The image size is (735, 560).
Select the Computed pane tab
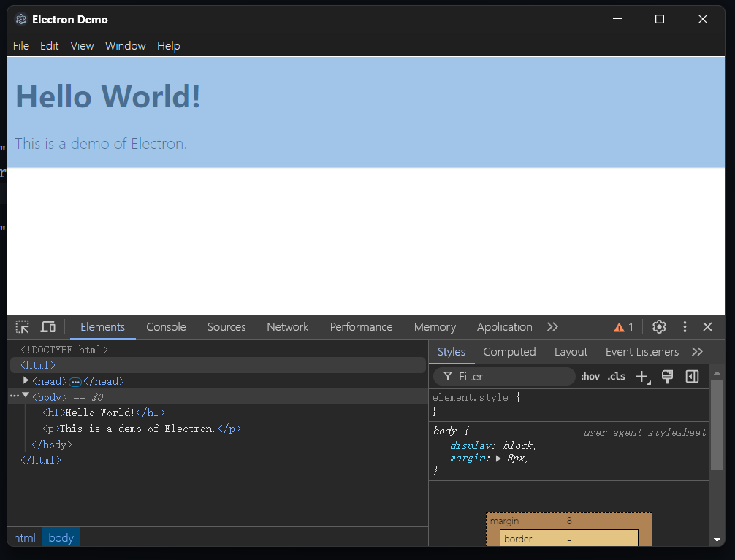point(509,351)
